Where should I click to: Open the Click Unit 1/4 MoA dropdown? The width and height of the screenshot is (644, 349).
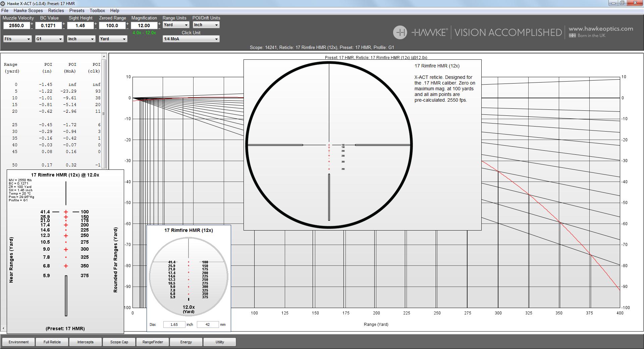coord(191,39)
